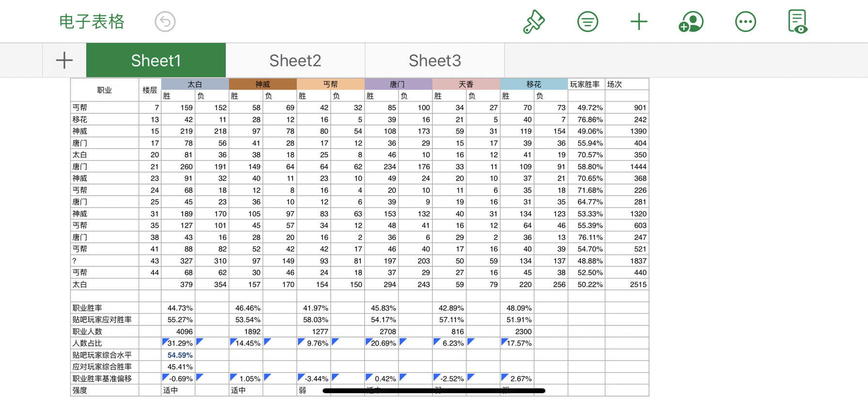Open the more options ellipsis icon
This screenshot has width=868, height=401.
(x=745, y=22)
